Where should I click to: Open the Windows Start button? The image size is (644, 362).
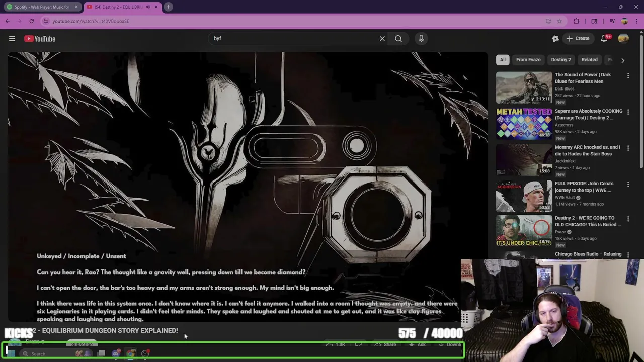coord(11,353)
